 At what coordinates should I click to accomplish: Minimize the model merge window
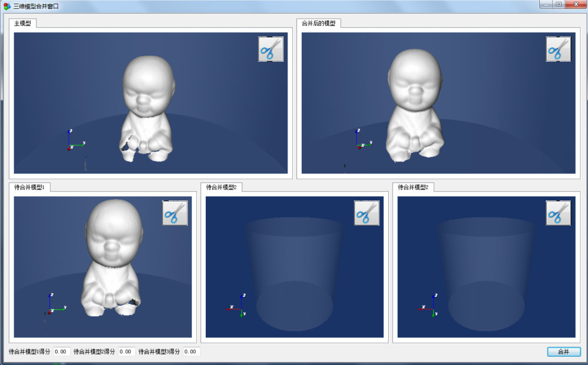tap(546, 4)
